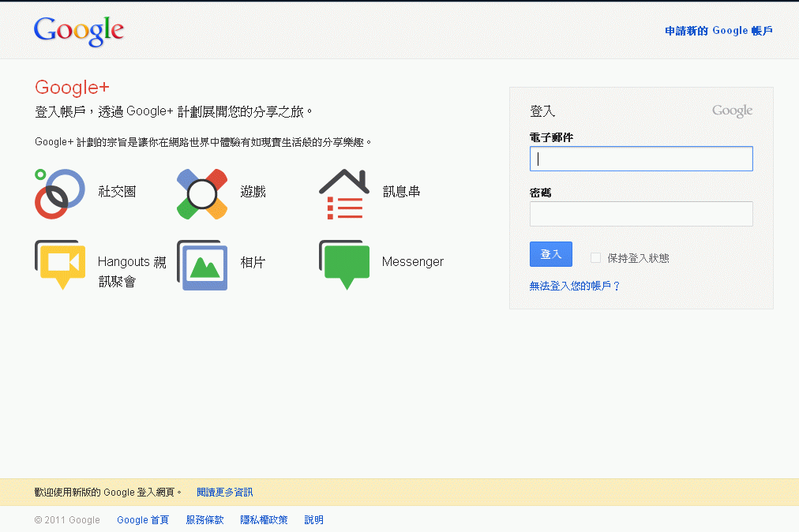
Task: Open 申請新的 Google 帳戶 link
Action: click(x=718, y=31)
